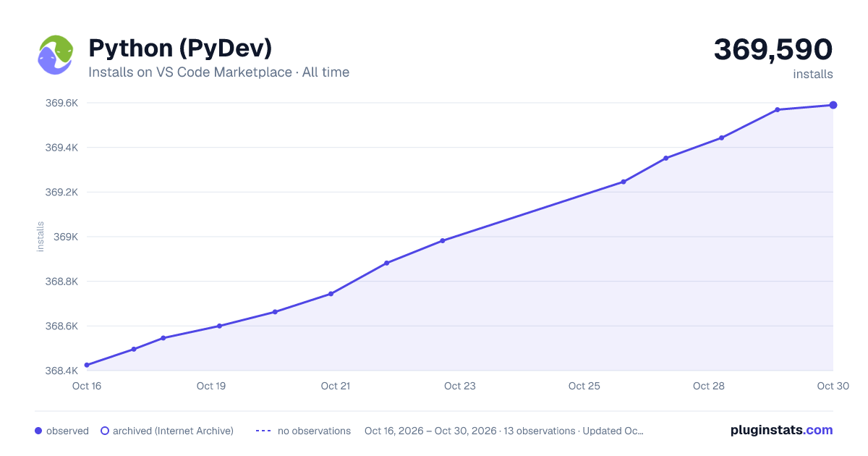Click the Oct 30 x-axis label

click(x=832, y=386)
